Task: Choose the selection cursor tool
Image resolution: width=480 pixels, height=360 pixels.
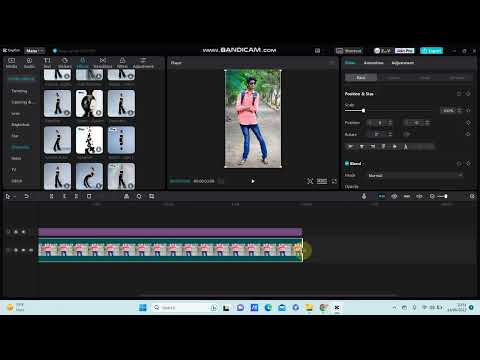Action: (8, 196)
